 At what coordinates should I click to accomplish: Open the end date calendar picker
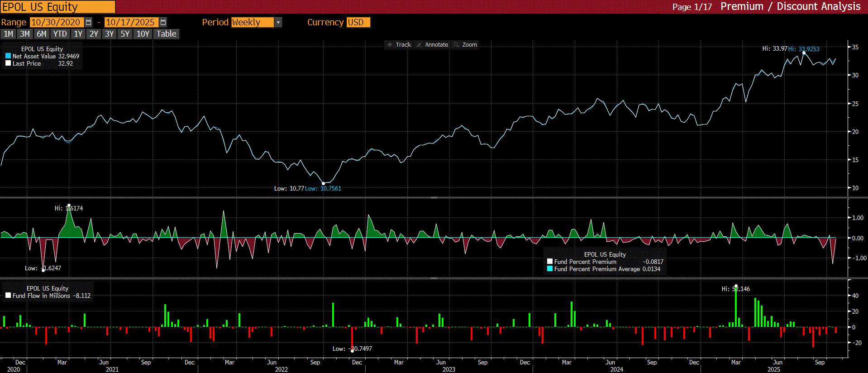tap(163, 22)
